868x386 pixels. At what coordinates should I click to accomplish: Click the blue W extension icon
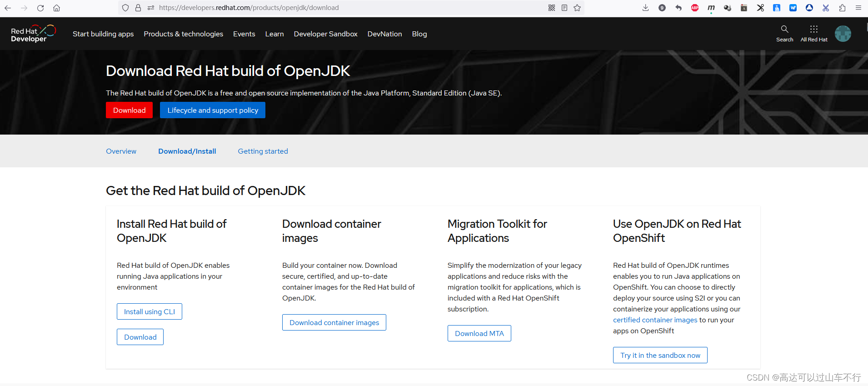click(x=793, y=8)
